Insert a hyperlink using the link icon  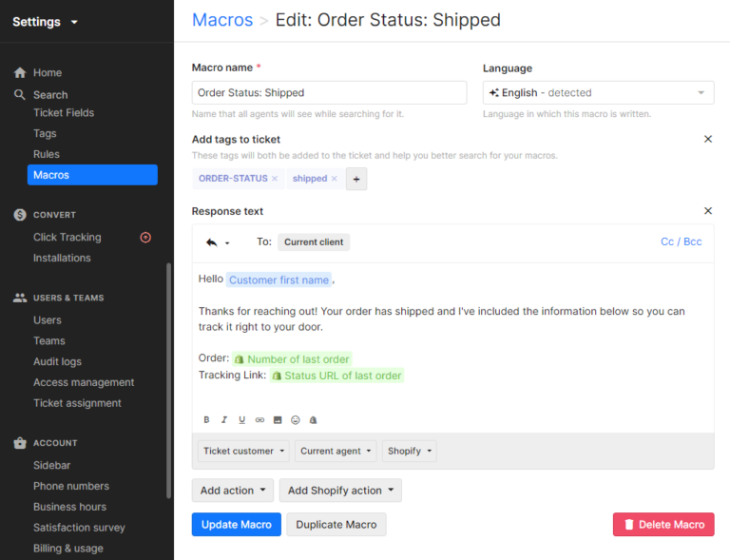(259, 419)
